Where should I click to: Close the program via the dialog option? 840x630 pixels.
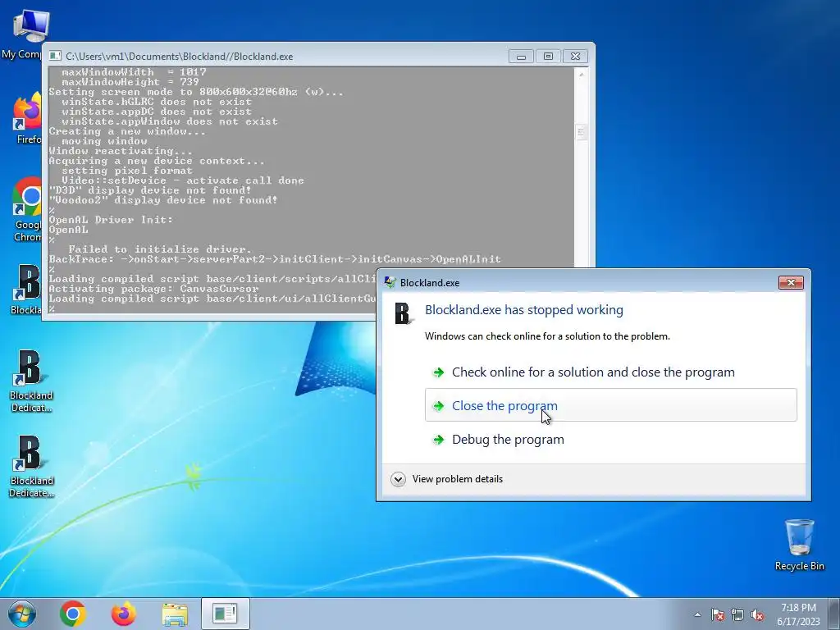(x=610, y=405)
